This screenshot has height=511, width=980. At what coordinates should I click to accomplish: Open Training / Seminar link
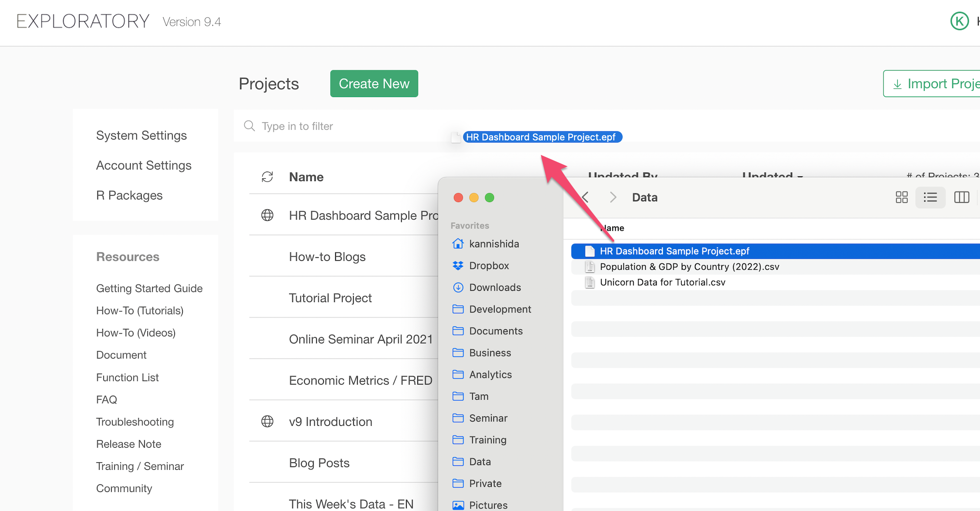point(140,466)
